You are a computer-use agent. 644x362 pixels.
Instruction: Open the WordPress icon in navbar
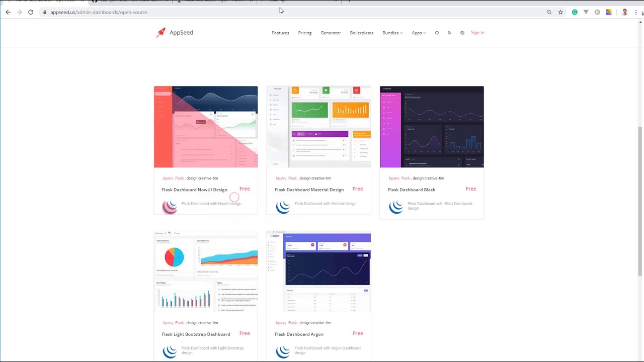coord(462,33)
